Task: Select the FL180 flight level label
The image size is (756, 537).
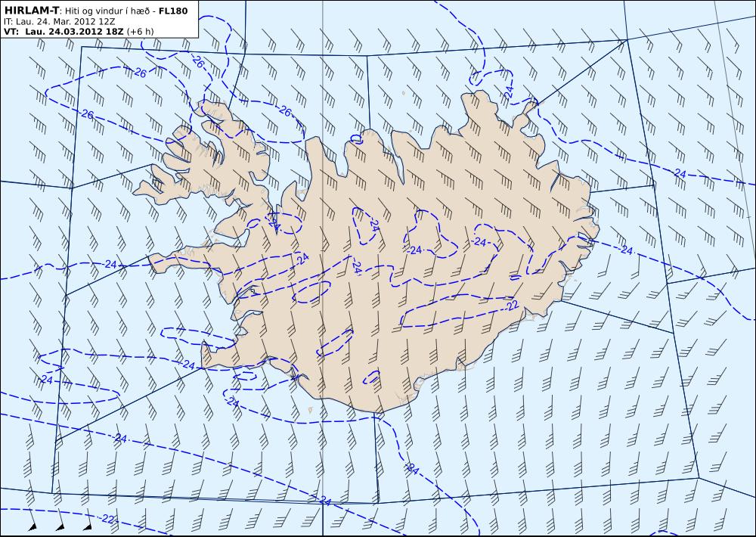Action: 172,11
